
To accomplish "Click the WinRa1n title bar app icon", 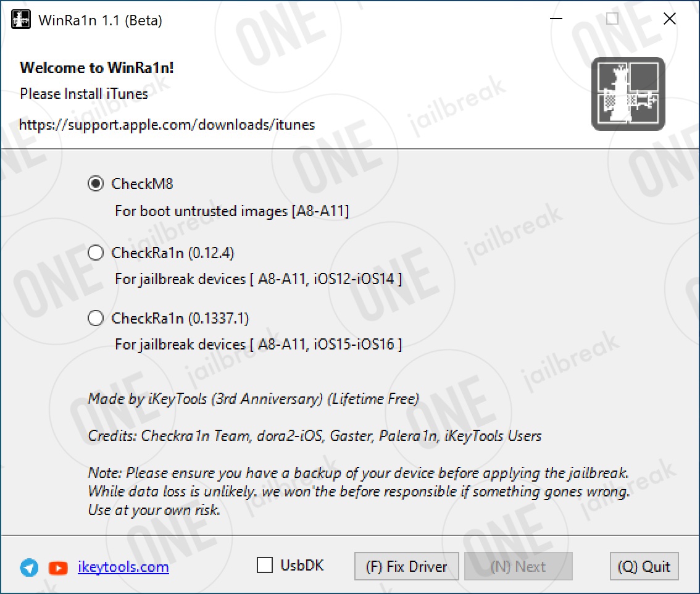I will click(x=21, y=20).
